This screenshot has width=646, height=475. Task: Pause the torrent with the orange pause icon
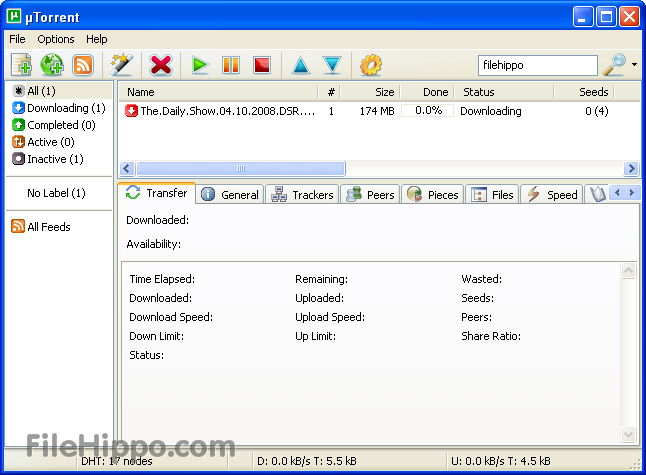tap(231, 65)
